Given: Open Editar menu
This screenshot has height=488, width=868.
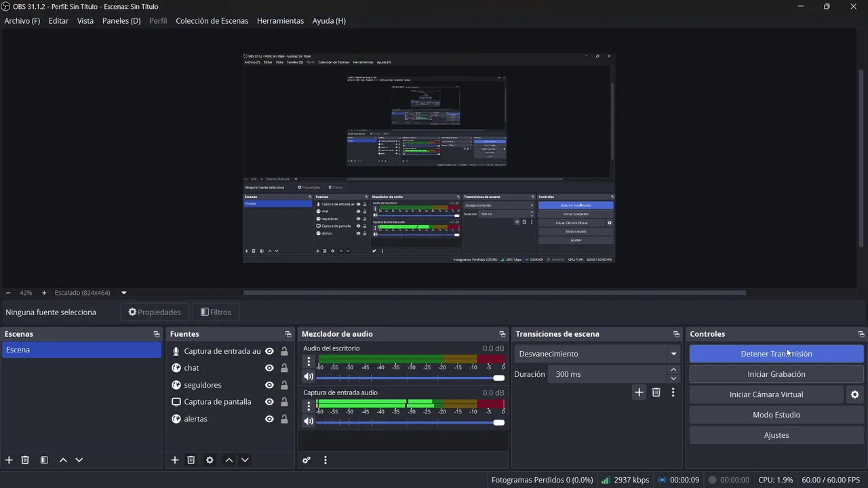Looking at the screenshot, I should pos(58,21).
